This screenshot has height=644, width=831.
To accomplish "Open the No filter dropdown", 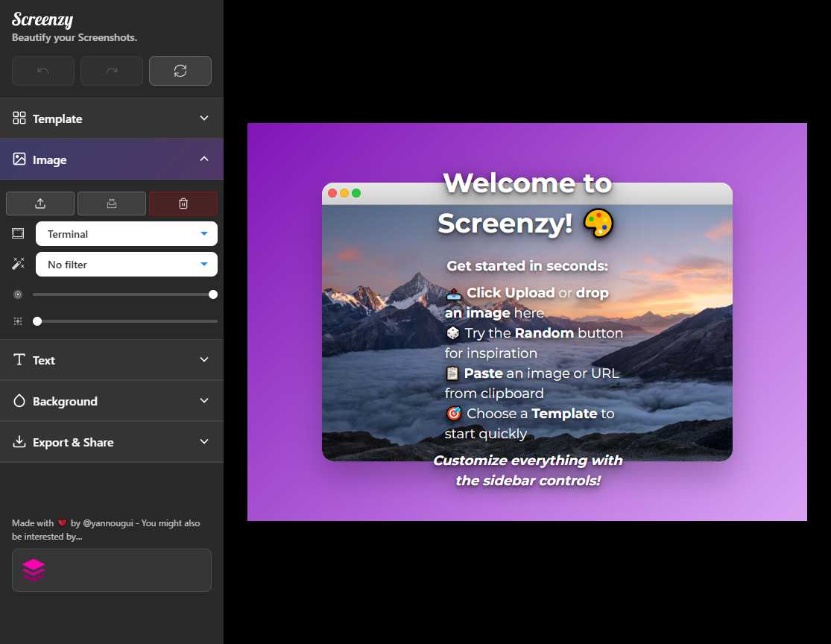I will 126,264.
